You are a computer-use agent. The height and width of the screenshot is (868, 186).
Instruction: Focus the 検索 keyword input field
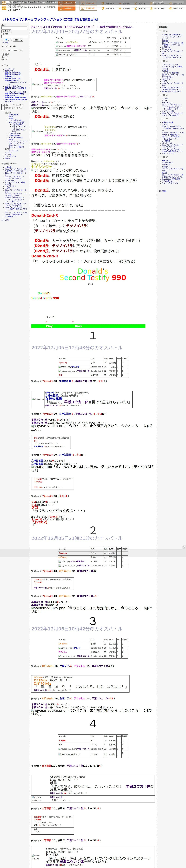(14, 28)
